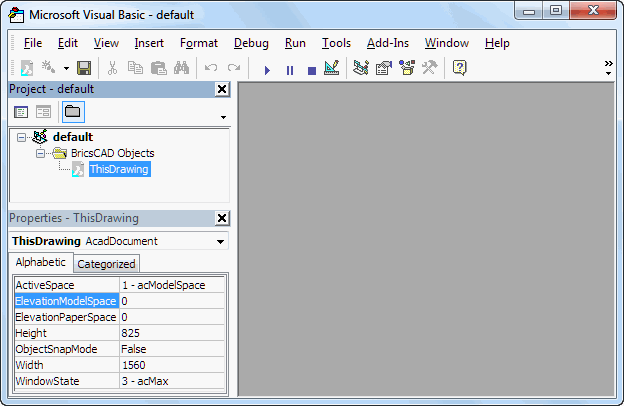Click the ObjectSnapMode value False
624x406 pixels.
pyautogui.click(x=172, y=349)
